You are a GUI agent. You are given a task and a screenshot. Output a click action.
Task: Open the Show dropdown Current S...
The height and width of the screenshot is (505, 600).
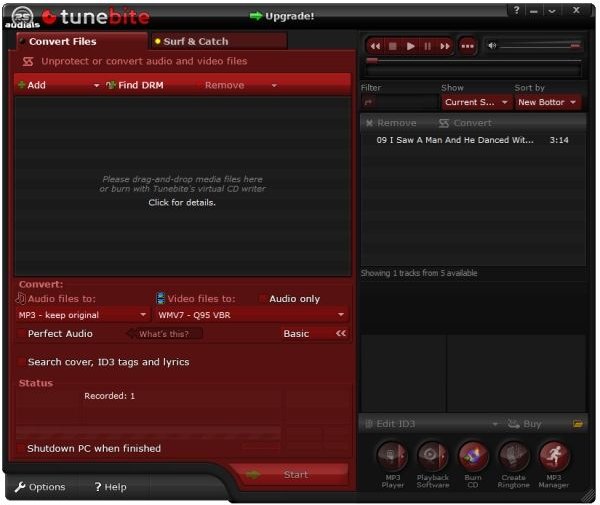[x=476, y=102]
